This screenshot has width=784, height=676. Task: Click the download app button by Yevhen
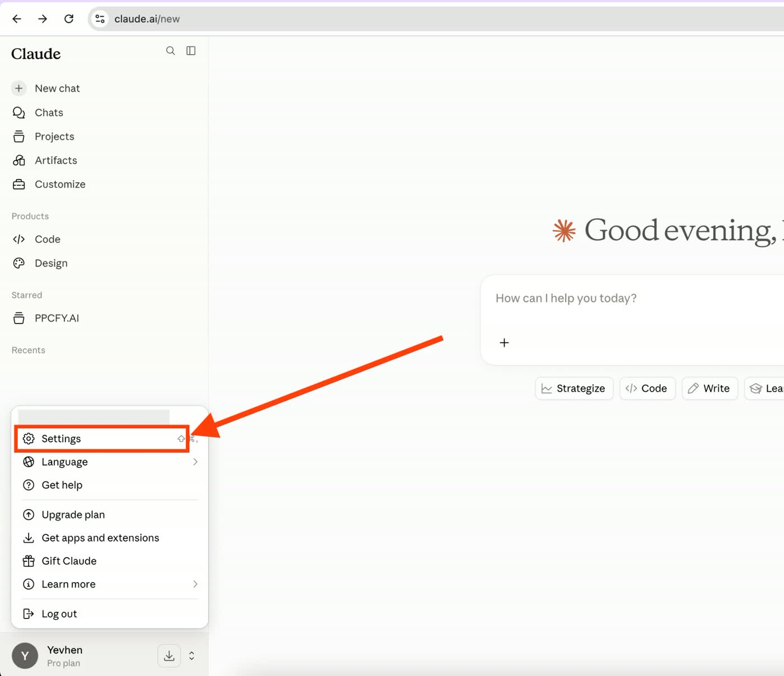(169, 656)
